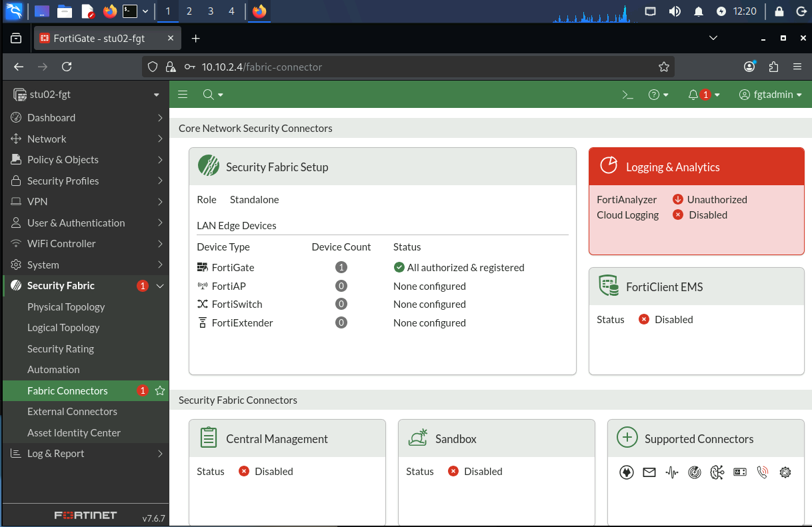The height and width of the screenshot is (527, 812).
Task: Click the envelope connector icon
Action: click(x=649, y=472)
